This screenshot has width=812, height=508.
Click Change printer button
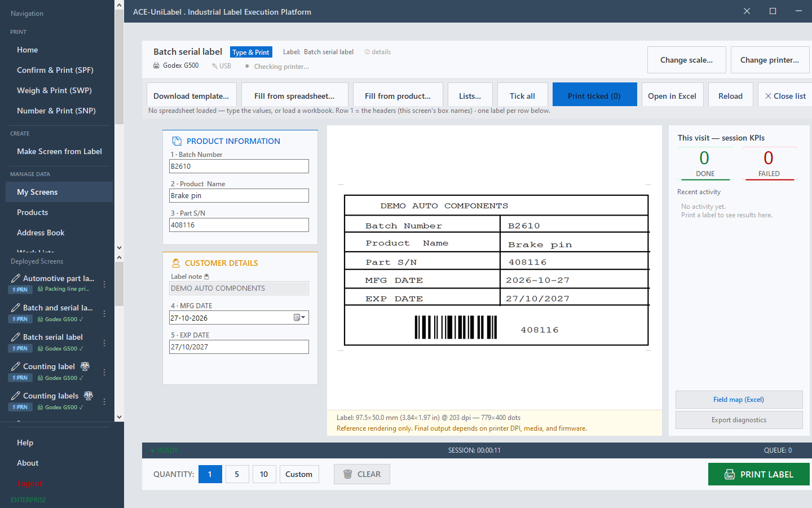click(770, 60)
